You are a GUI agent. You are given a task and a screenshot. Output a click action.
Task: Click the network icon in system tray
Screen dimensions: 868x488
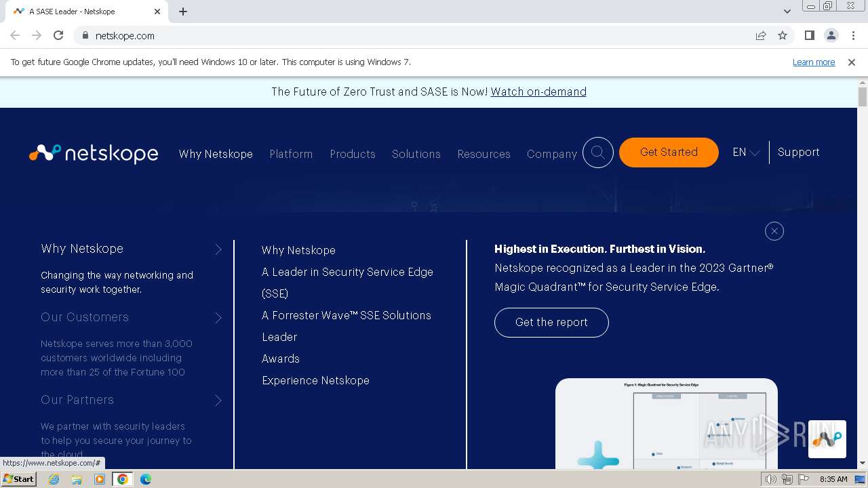[787, 479]
